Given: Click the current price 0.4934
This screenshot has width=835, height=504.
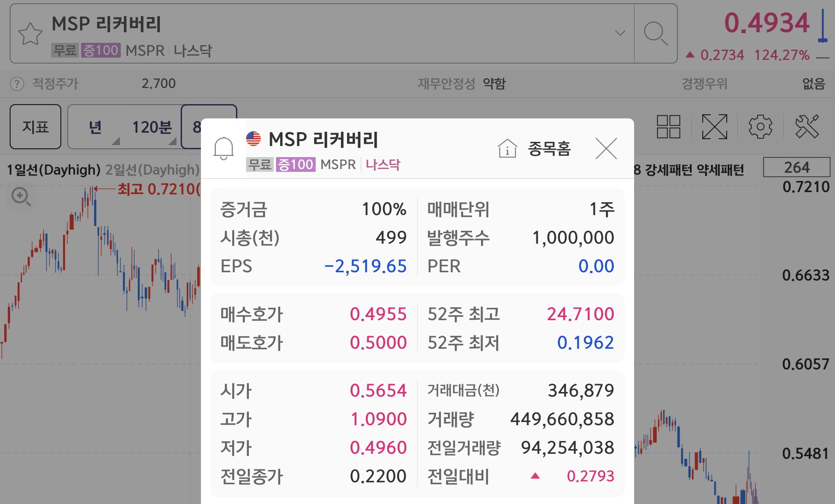Looking at the screenshot, I should [x=767, y=23].
